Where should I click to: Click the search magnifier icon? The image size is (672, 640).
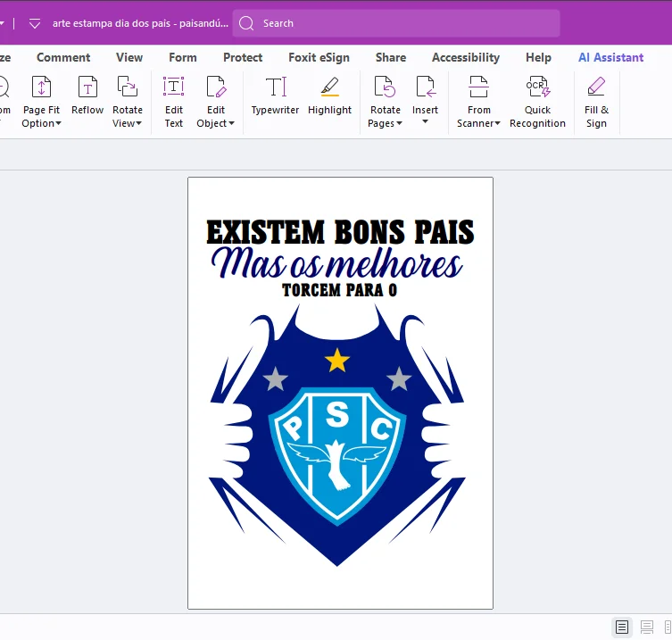(x=246, y=23)
